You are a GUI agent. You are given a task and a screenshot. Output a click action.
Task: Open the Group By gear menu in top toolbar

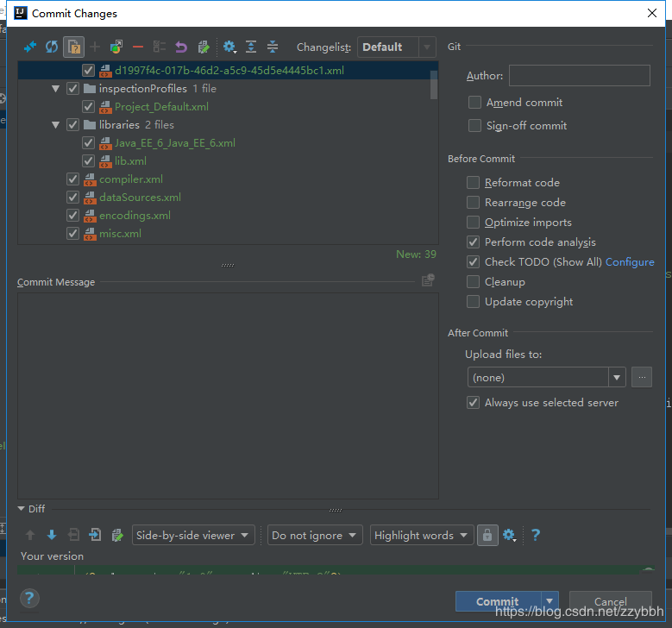pyautogui.click(x=229, y=47)
